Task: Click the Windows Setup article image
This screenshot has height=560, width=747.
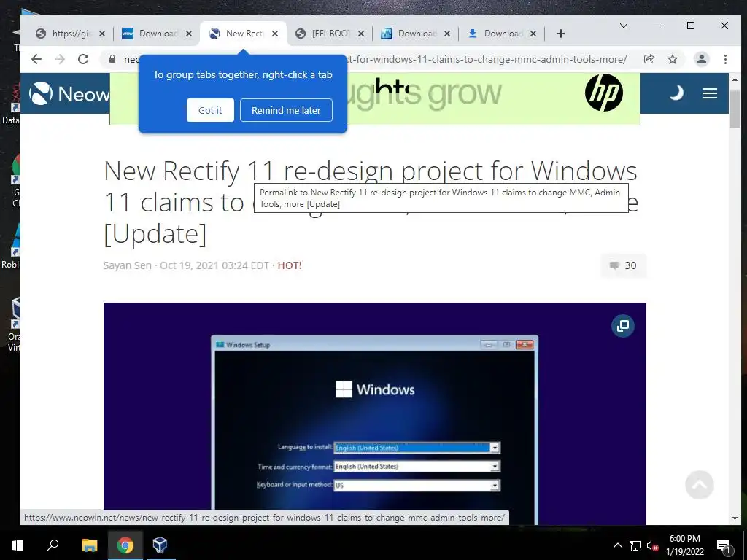Action: pos(374,413)
